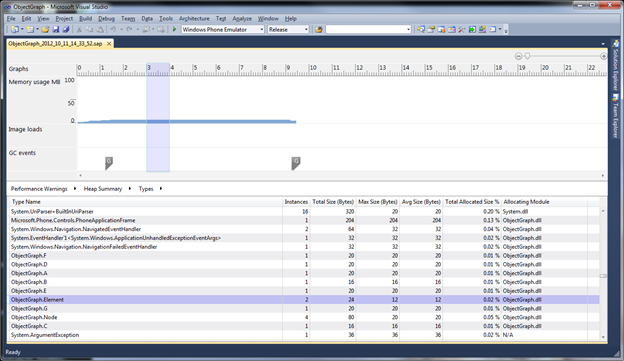The height and width of the screenshot is (361, 624).
Task: Click the Cut scissors icon
Action: pos(79,29)
